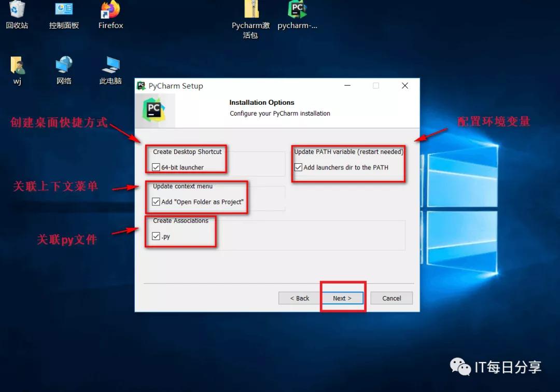Toggle Add launchers dir to the PATH
The width and height of the screenshot is (560, 392).
coord(298,167)
